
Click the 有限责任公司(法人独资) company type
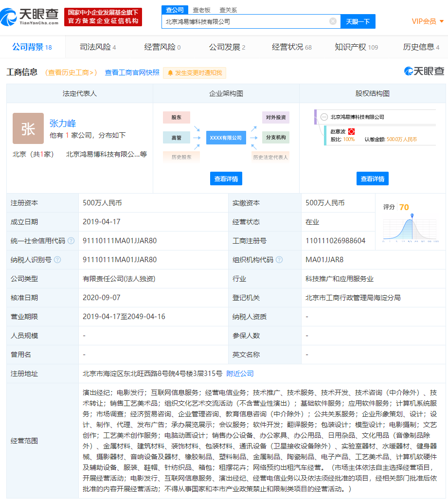[x=119, y=279]
